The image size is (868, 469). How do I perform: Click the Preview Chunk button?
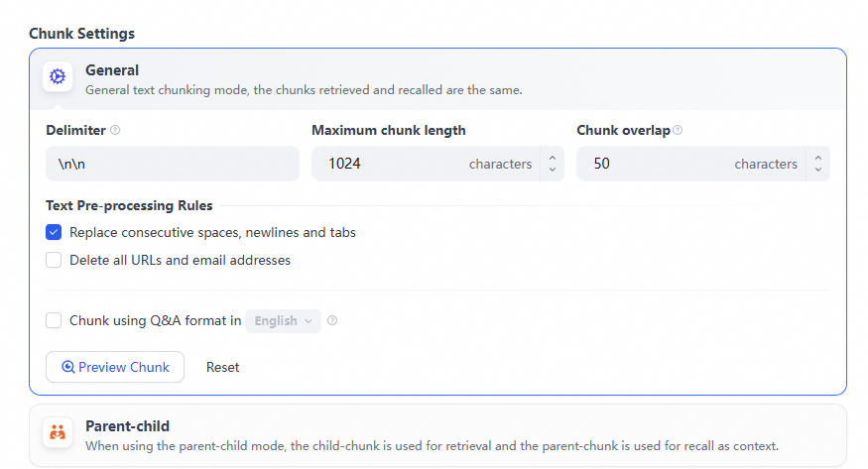[x=115, y=367]
